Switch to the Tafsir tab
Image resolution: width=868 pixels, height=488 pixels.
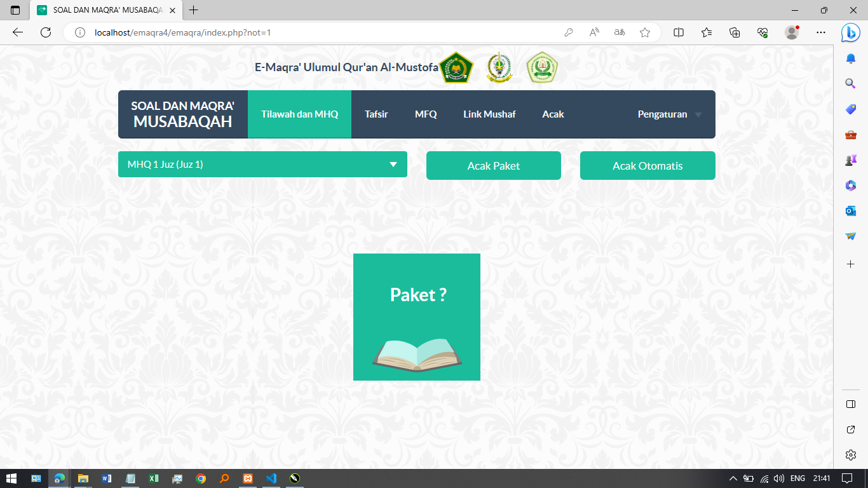coord(376,114)
